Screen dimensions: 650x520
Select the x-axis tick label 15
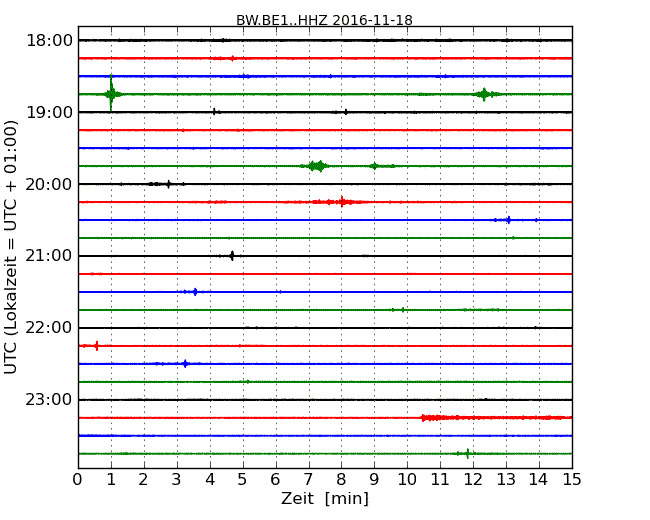tap(572, 480)
